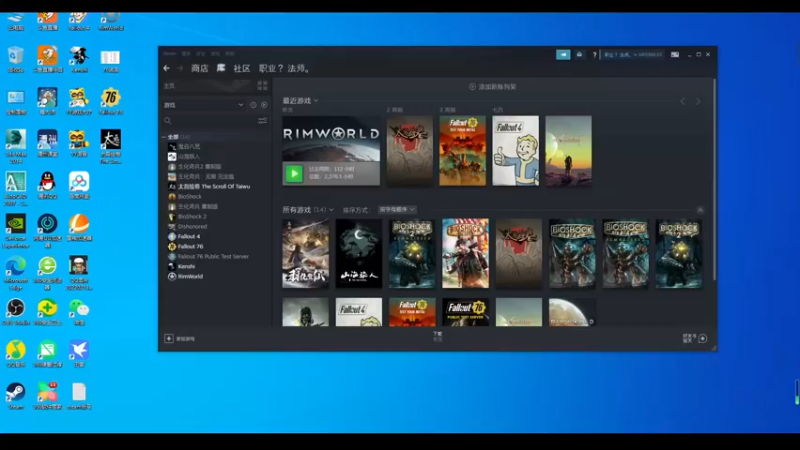
Task: Switch library to grid collections view icon
Action: [262, 86]
